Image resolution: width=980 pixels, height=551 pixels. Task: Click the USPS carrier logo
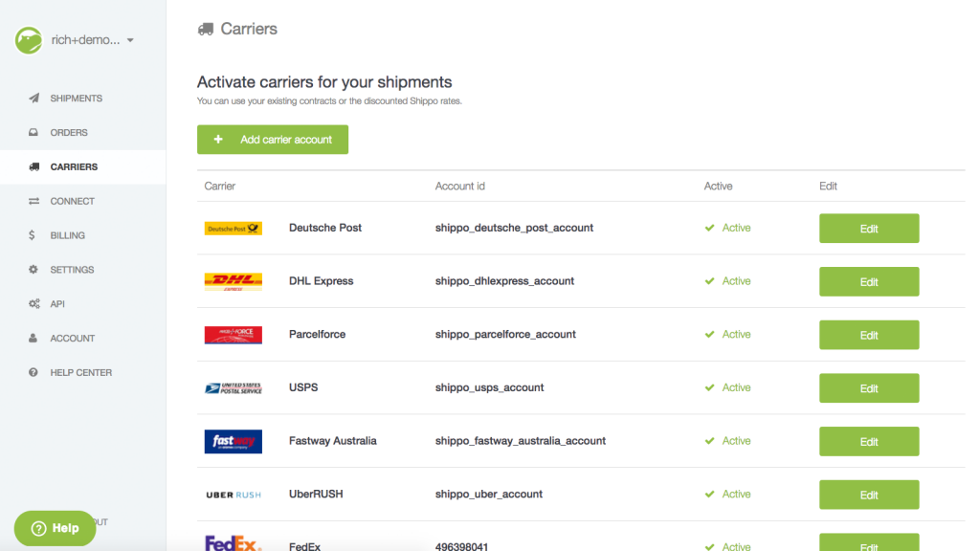[233, 387]
